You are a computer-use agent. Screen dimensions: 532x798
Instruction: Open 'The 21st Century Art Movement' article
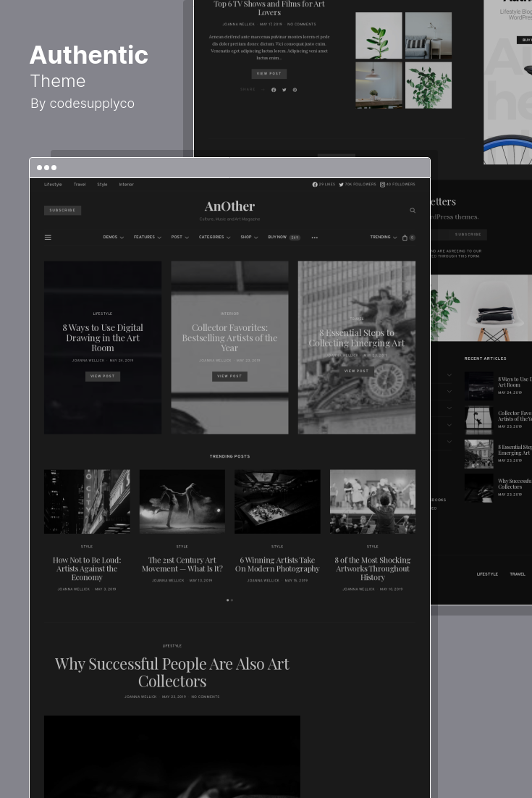182,564
